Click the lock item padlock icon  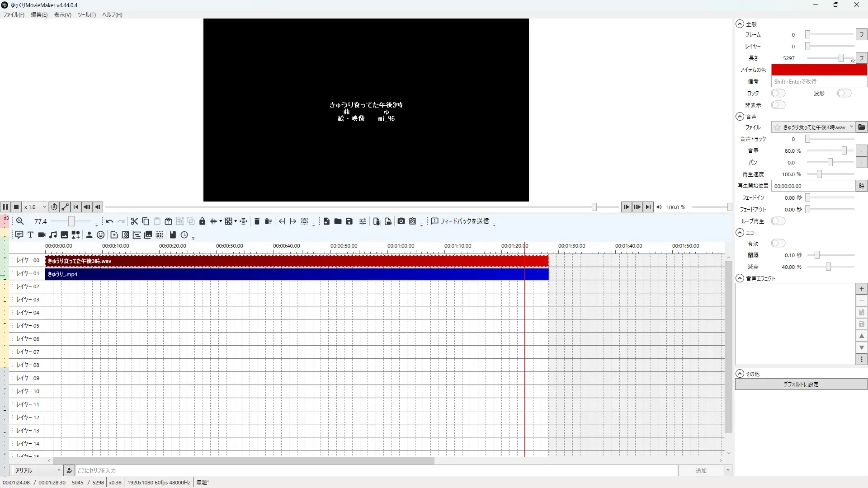[202, 221]
